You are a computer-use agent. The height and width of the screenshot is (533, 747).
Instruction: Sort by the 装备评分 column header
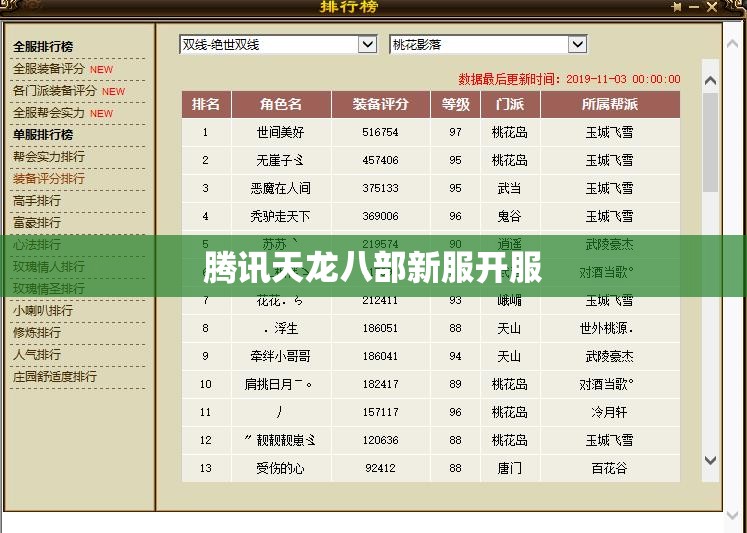pos(380,105)
